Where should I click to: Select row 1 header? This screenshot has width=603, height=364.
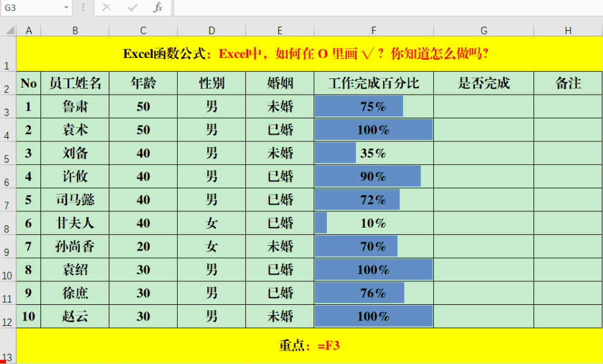[x=8, y=54]
